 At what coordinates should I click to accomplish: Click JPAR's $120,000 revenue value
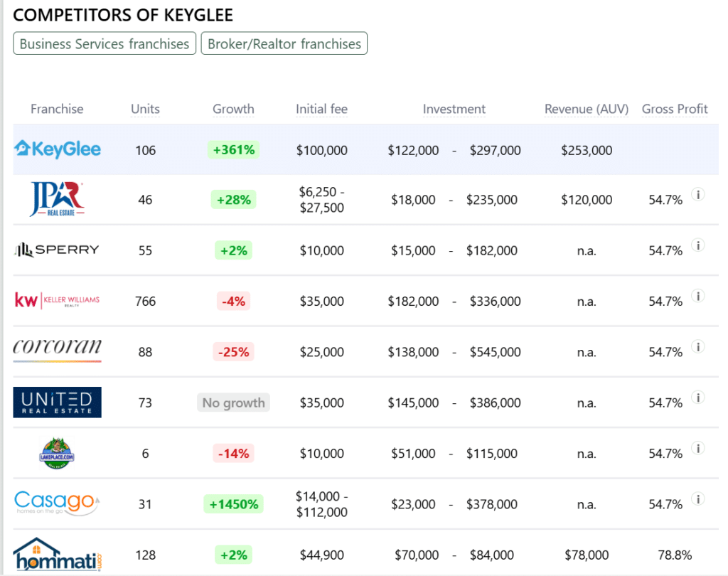587,200
